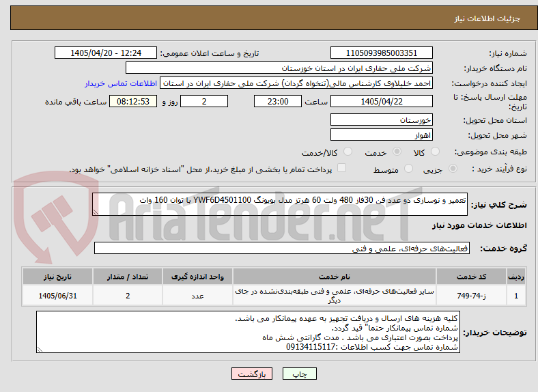Click the resize handle of the buyer notes box
This screenshot has height=392, width=538.
[40, 350]
